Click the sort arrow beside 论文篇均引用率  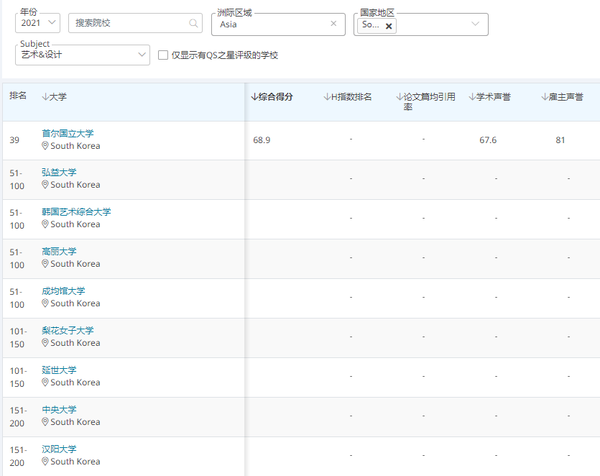399,97
